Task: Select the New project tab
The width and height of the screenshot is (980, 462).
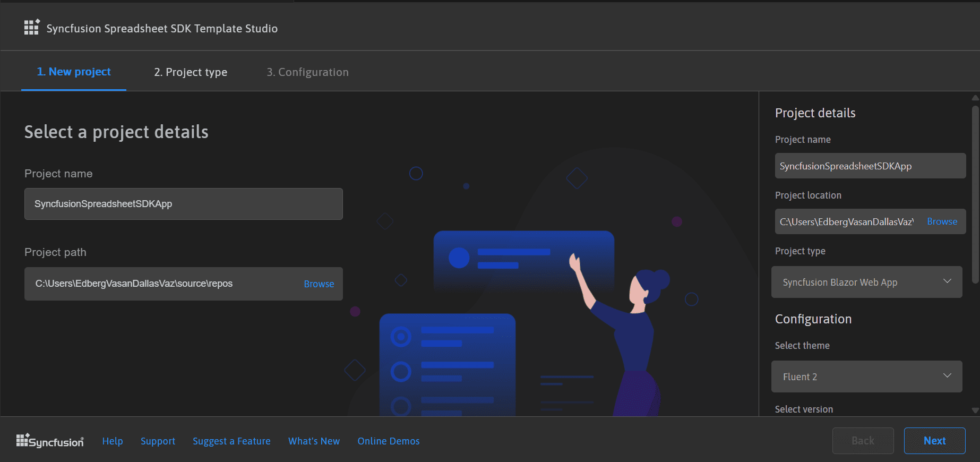Action: [74, 72]
